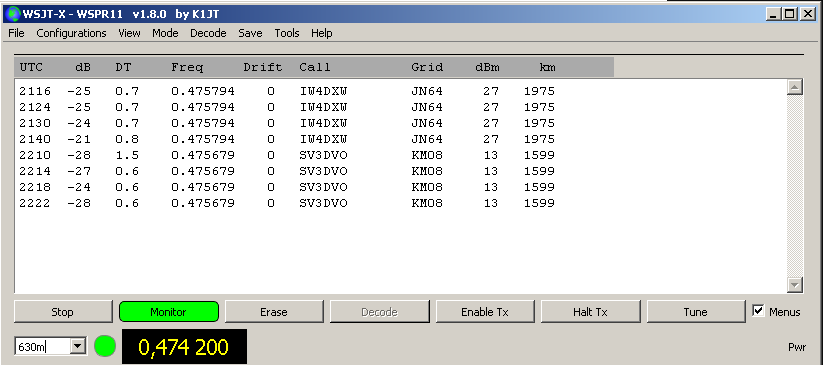
Task: Open the File menu
Action: click(16, 33)
